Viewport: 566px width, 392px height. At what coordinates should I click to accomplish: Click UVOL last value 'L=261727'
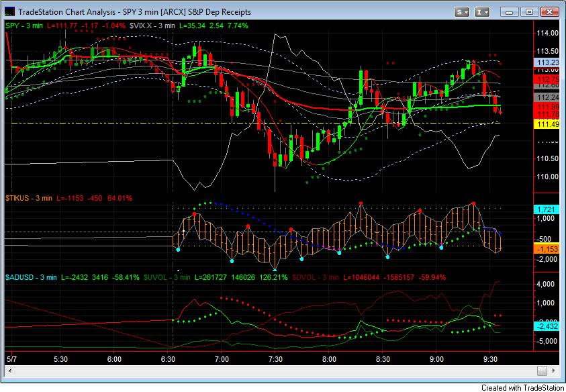click(210, 277)
